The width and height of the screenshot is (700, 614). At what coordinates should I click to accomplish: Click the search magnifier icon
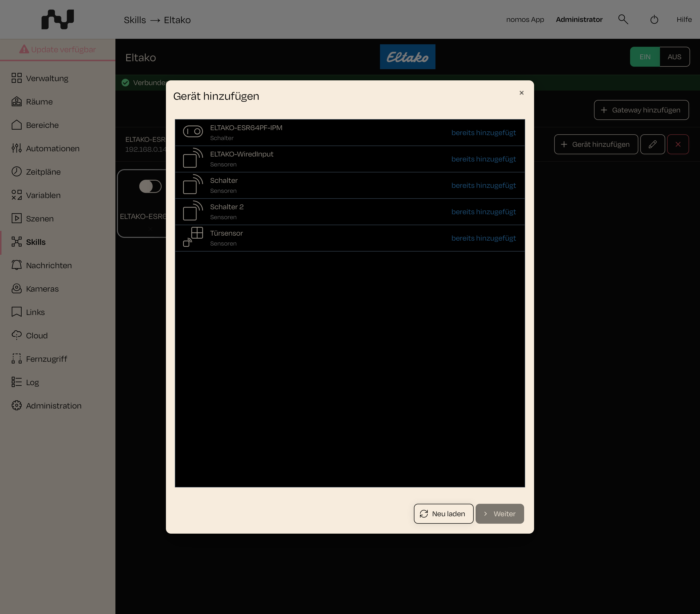(623, 19)
